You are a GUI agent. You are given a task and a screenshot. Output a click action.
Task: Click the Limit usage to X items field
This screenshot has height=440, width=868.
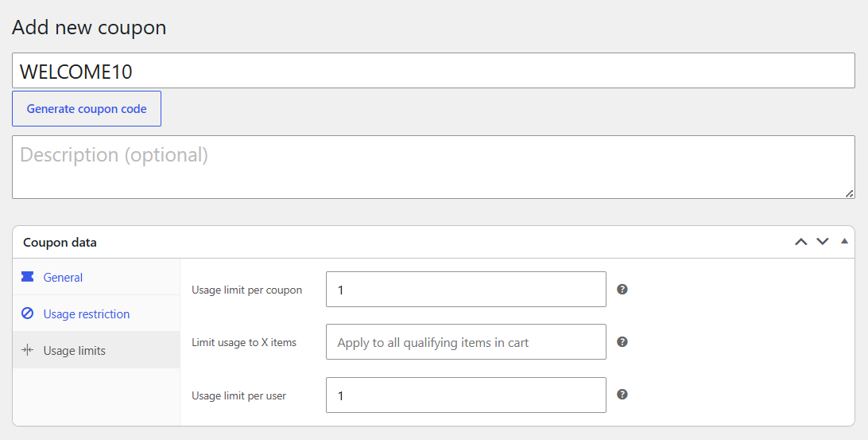466,342
